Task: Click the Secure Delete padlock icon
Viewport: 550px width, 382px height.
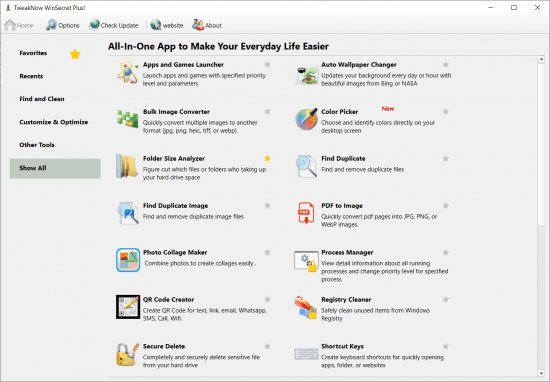Action: coord(127,354)
